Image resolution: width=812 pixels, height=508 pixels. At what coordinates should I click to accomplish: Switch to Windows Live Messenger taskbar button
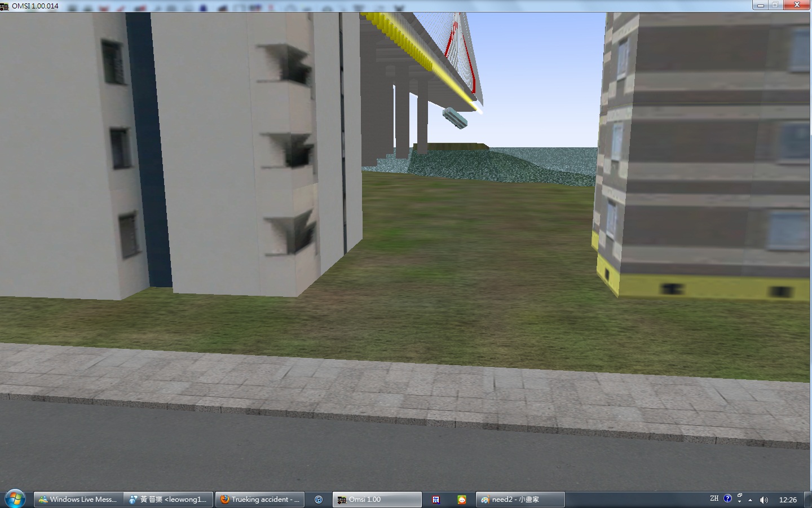pyautogui.click(x=78, y=500)
